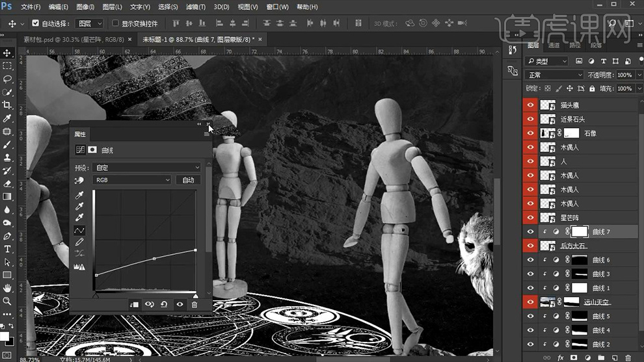Screen dimensions: 644x362
Task: Toggle the Auto-Select checkbox
Action: (x=35, y=23)
